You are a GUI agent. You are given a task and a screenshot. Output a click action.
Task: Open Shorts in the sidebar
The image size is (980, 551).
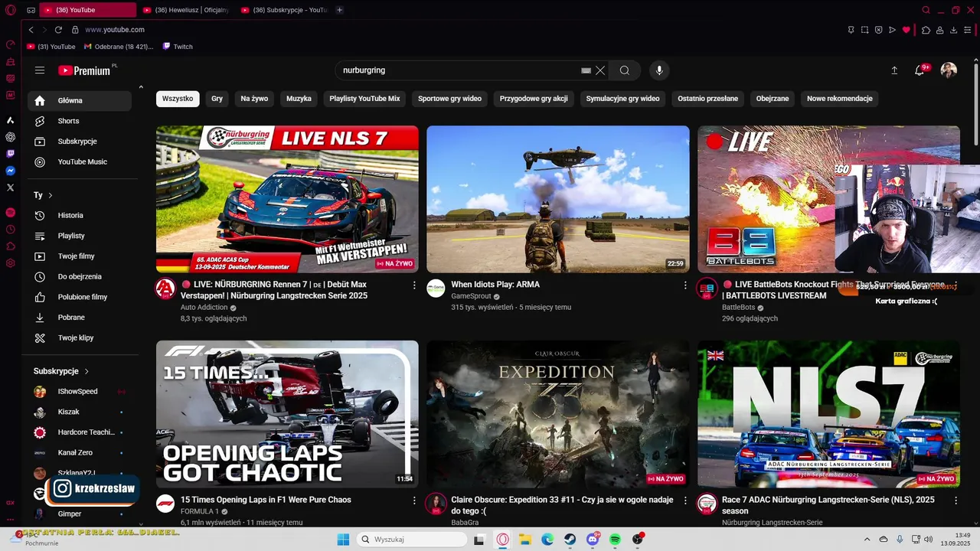pyautogui.click(x=80, y=121)
